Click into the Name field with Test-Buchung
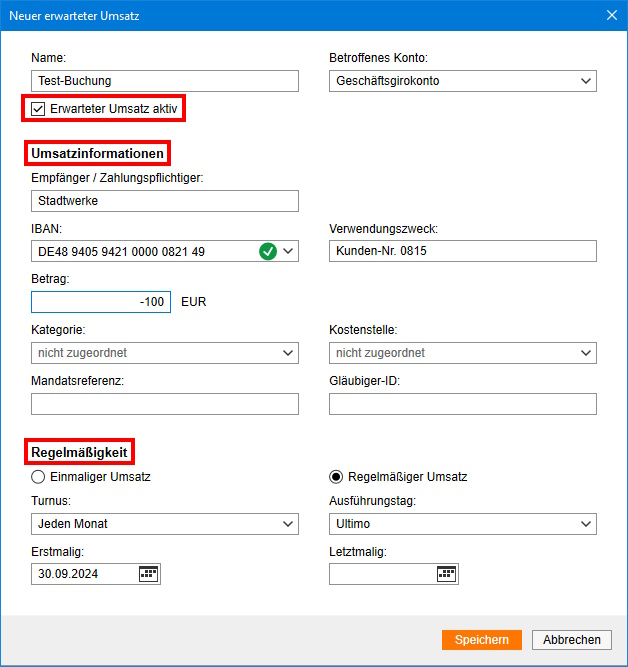628x667 pixels. click(165, 81)
